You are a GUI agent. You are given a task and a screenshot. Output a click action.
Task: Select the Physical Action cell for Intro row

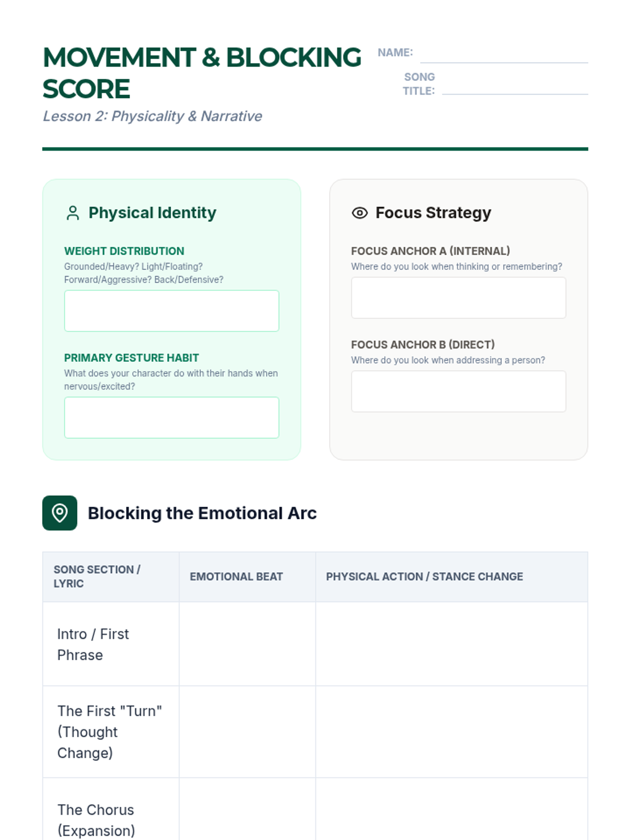451,644
